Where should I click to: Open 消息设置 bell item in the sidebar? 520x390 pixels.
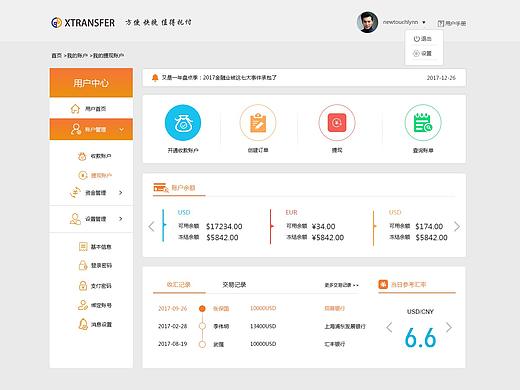pos(95,324)
